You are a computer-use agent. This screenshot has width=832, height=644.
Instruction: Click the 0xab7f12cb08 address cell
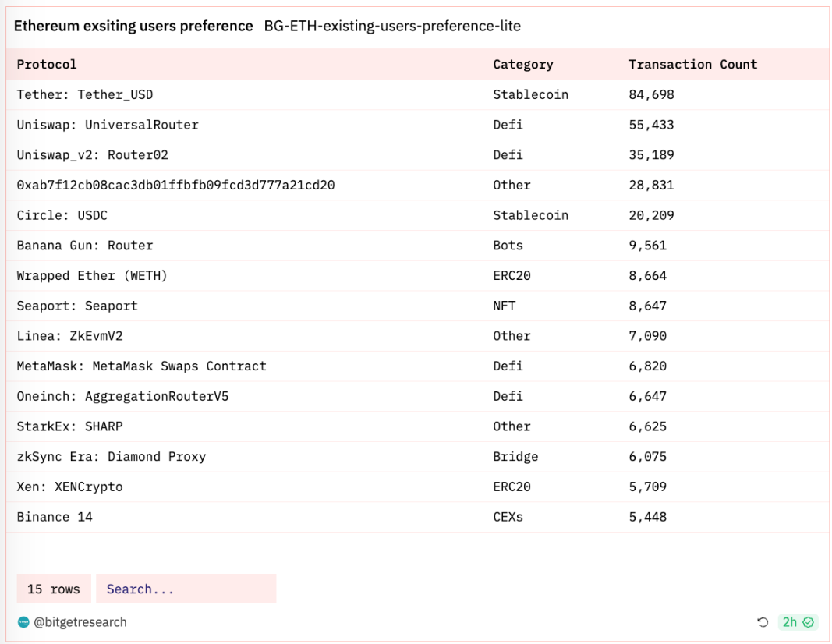pos(175,186)
